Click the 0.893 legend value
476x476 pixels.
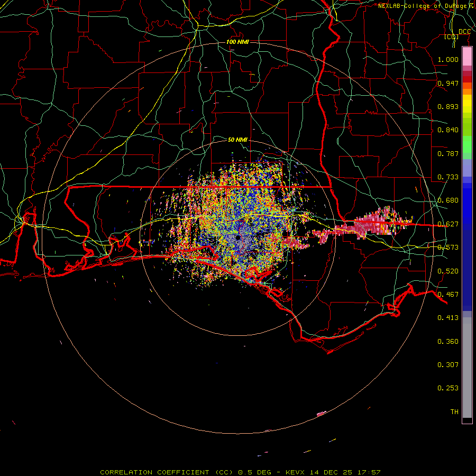click(448, 106)
